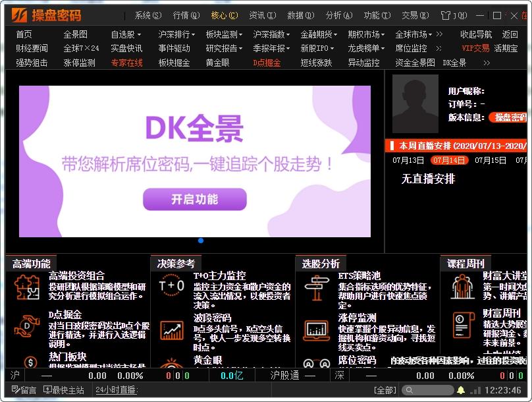This screenshot has height=402, width=532.
Task: Open 黄金眼 in navigation bar
Action: coord(217,63)
